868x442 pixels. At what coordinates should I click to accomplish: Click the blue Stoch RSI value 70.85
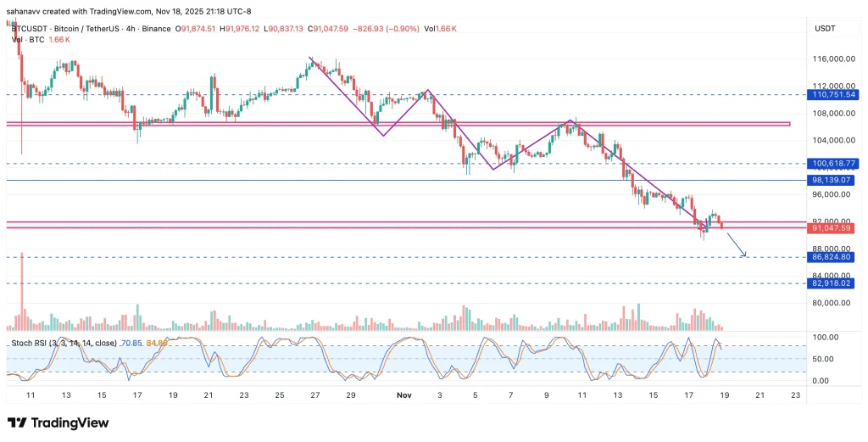(x=131, y=343)
